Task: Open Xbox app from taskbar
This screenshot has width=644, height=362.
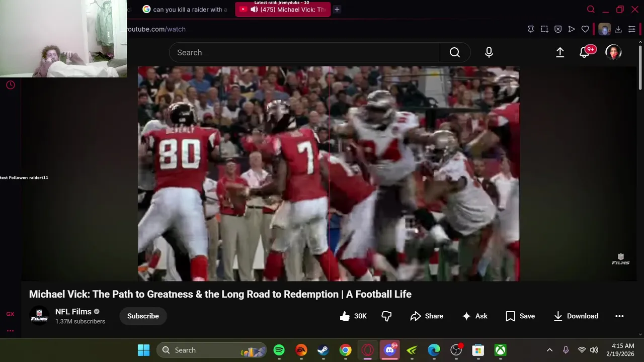Action: pos(500,350)
